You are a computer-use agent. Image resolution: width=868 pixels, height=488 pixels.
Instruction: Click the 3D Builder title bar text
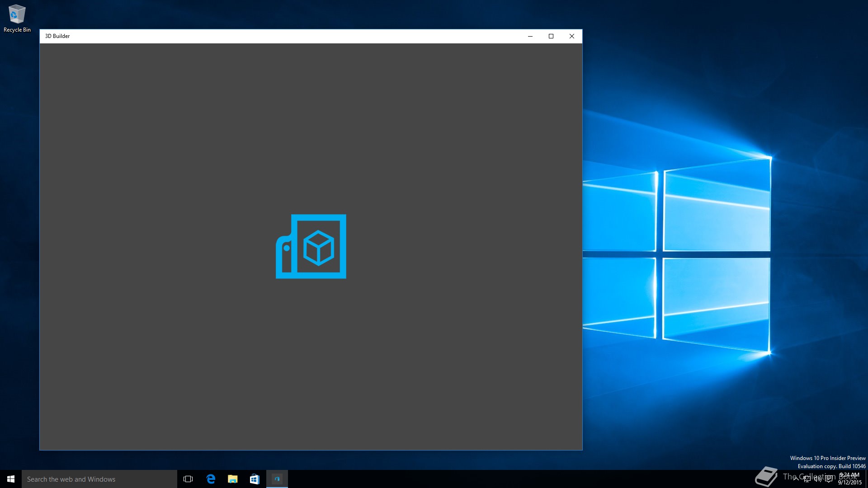(57, 36)
